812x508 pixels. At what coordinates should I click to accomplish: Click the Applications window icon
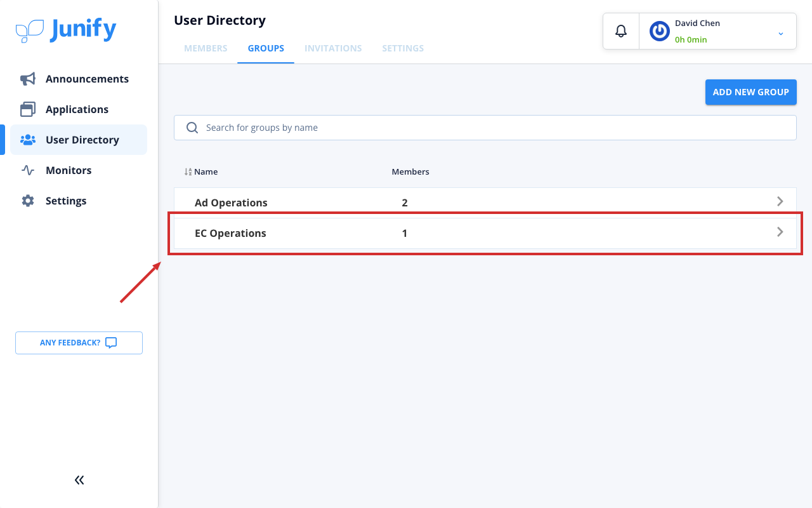click(x=28, y=109)
